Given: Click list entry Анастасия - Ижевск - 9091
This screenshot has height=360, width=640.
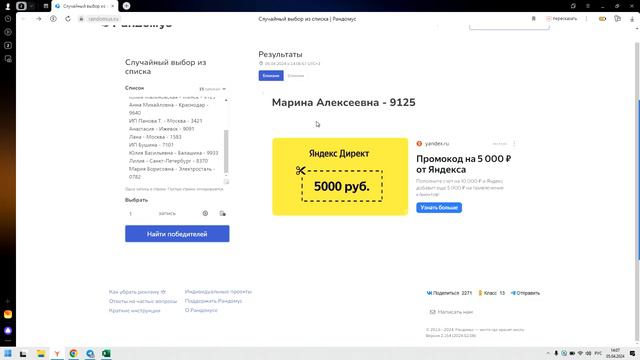Looking at the screenshot, I should tap(162, 129).
